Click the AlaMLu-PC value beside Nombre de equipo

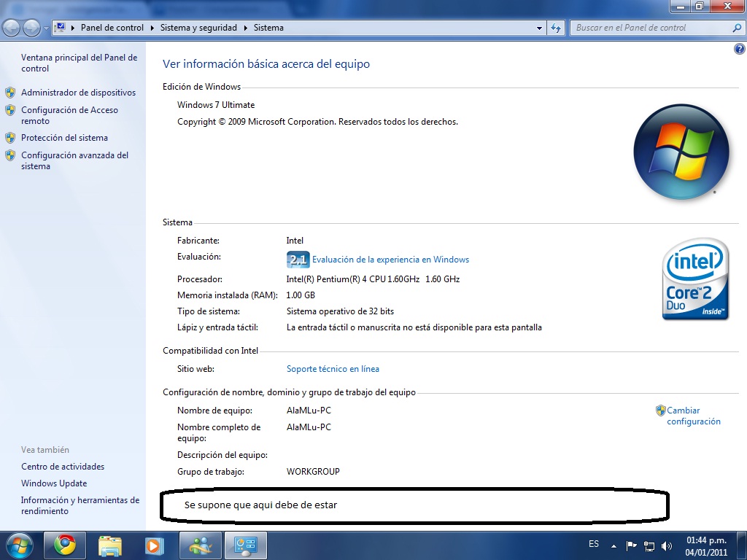309,411
